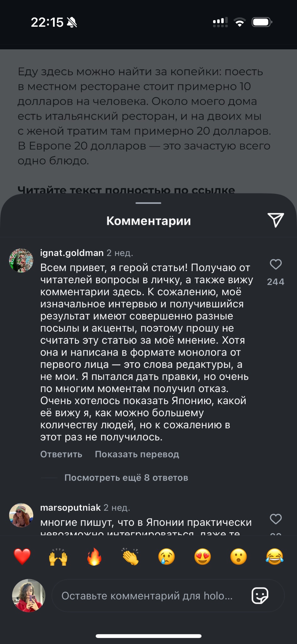The width and height of the screenshot is (297, 644).
Task: Open marsoputniak's profile via username
Action: 70,508
